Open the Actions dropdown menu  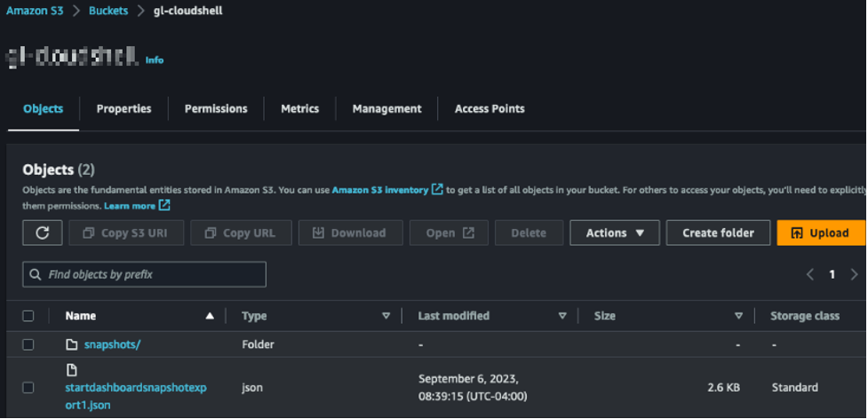[615, 233]
